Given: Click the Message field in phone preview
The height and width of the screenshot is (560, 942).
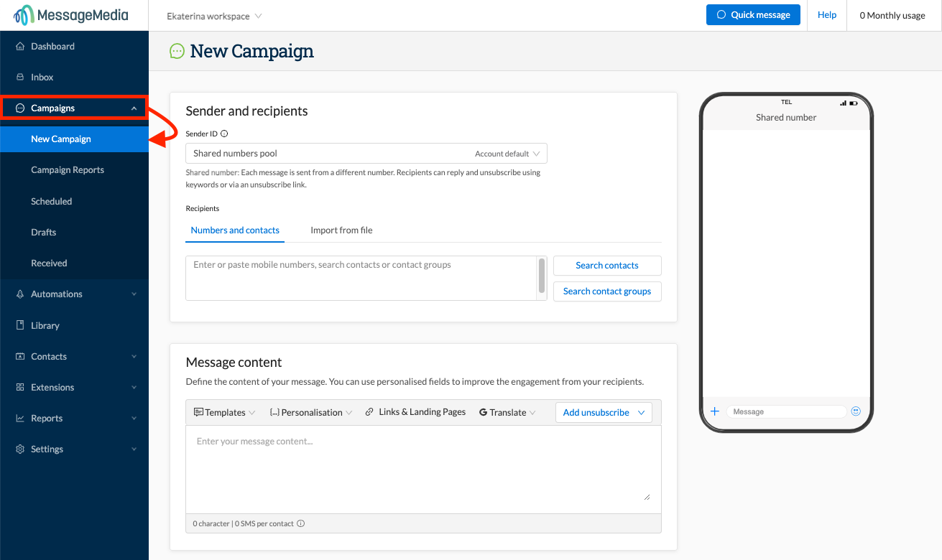Looking at the screenshot, I should (x=787, y=412).
